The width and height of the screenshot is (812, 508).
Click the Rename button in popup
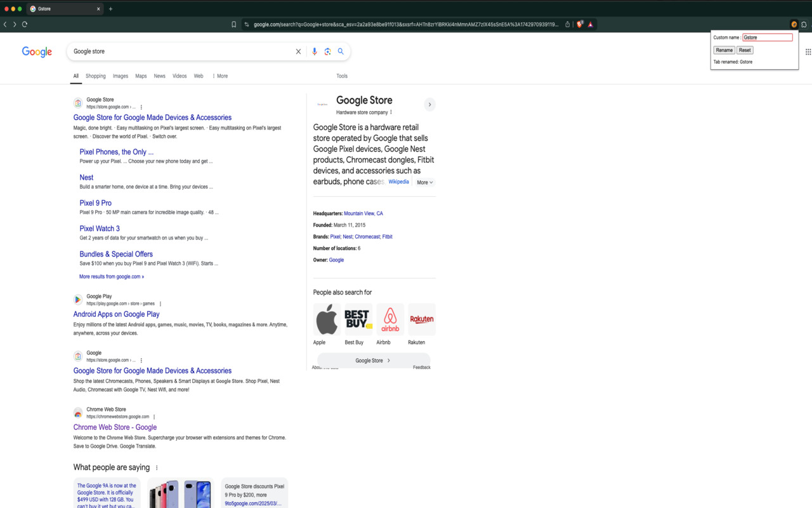click(x=724, y=50)
